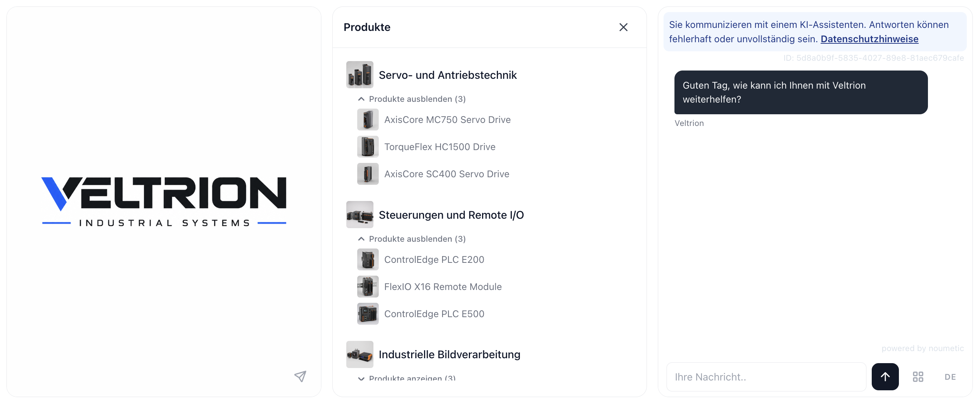The width and height of the screenshot is (980, 405).
Task: Switch language with the DE button
Action: click(x=950, y=377)
